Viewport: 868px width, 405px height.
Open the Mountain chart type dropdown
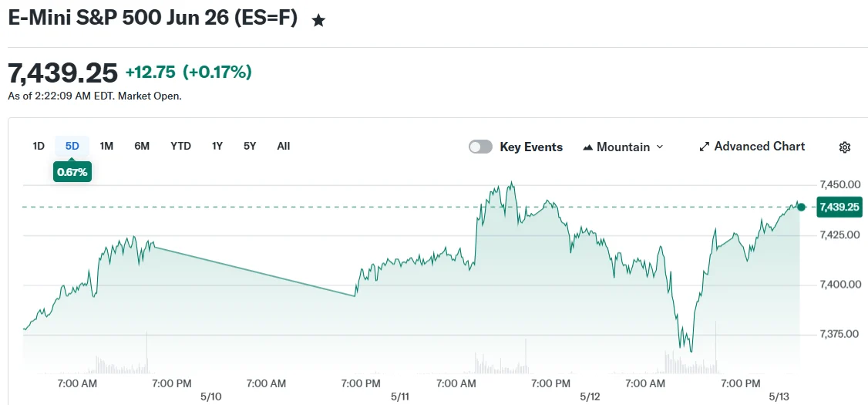(623, 147)
